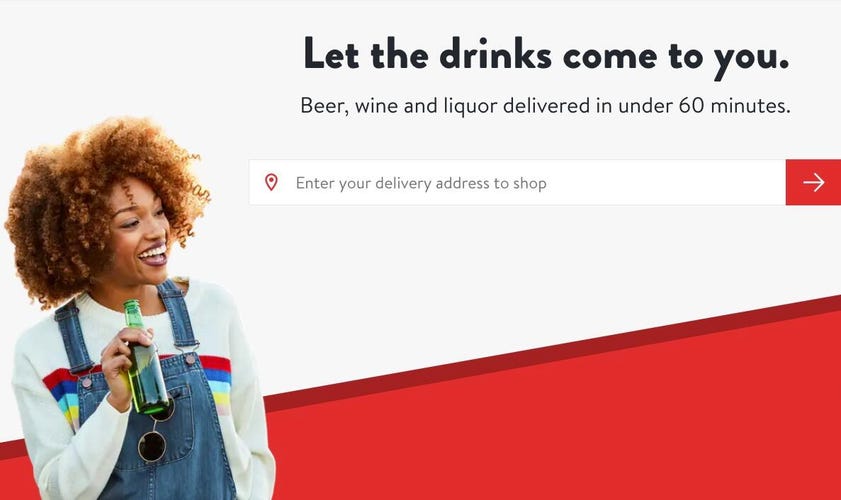Click the sunglasses hanging on the overalls

[156, 429]
